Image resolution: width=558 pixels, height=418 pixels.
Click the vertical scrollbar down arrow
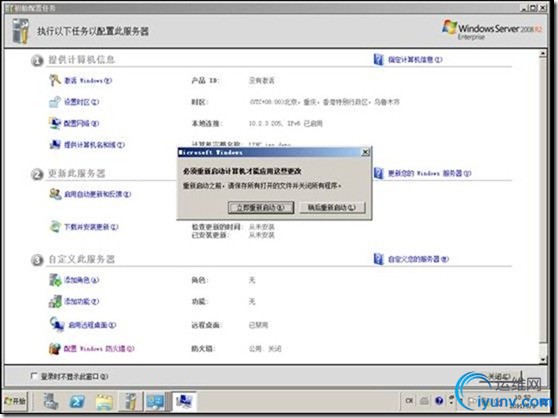click(x=543, y=359)
